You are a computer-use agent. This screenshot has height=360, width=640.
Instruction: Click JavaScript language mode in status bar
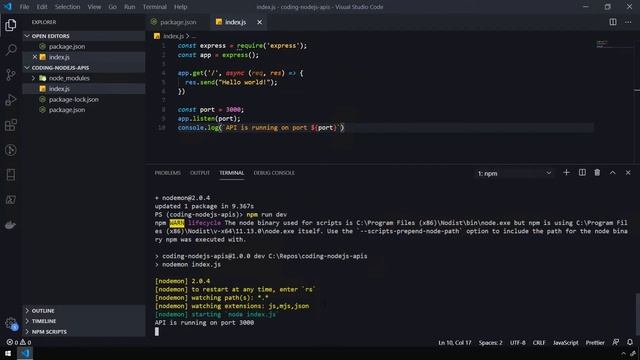coord(565,342)
